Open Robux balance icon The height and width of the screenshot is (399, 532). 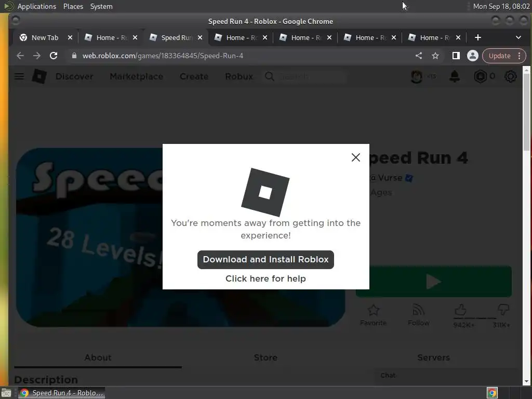click(x=481, y=76)
